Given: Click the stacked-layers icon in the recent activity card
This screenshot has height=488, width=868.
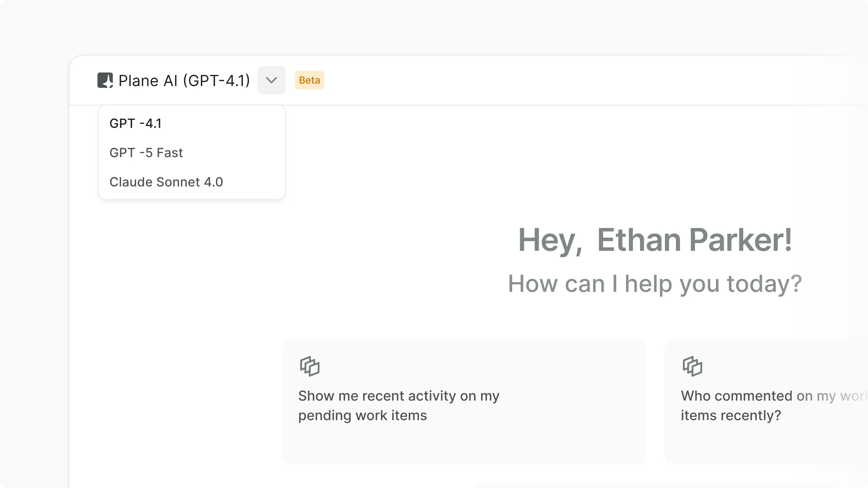Looking at the screenshot, I should [x=310, y=366].
